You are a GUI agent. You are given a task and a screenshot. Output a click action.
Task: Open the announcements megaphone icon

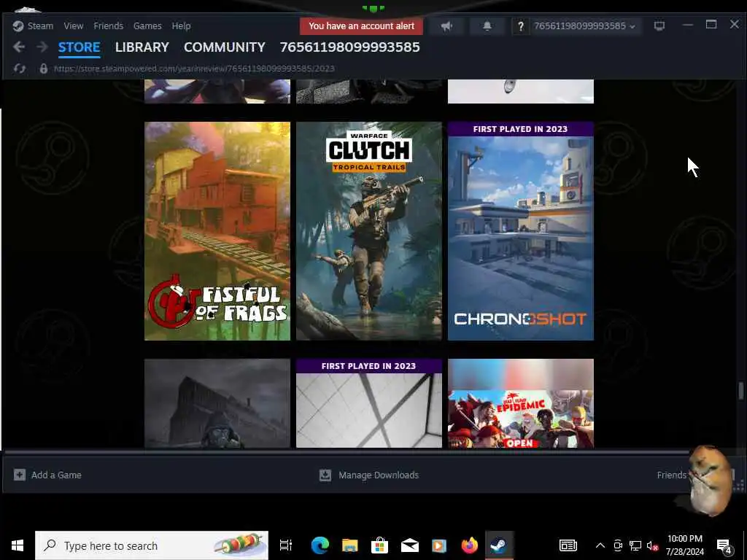point(446,26)
